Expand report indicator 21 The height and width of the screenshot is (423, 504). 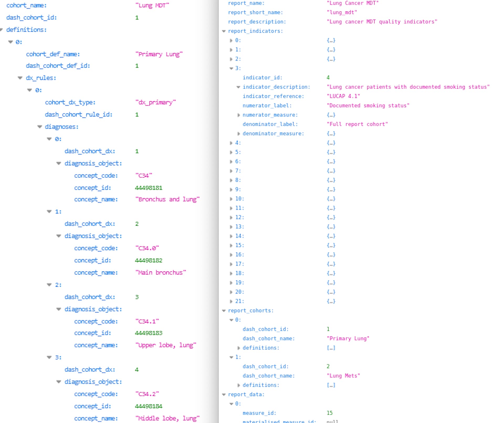[x=231, y=301]
